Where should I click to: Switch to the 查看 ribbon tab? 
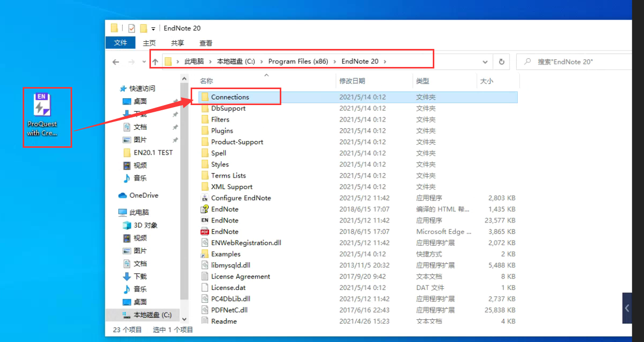pyautogui.click(x=206, y=43)
